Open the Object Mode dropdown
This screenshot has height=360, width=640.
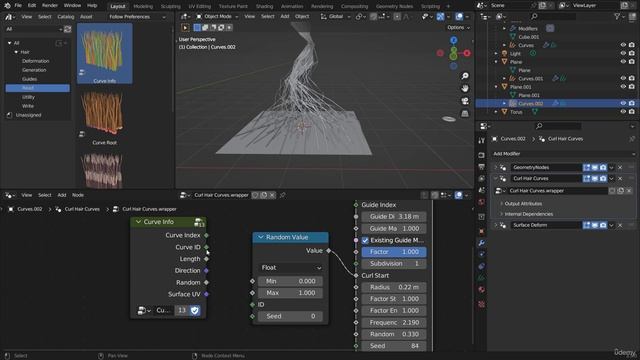pyautogui.click(x=217, y=16)
